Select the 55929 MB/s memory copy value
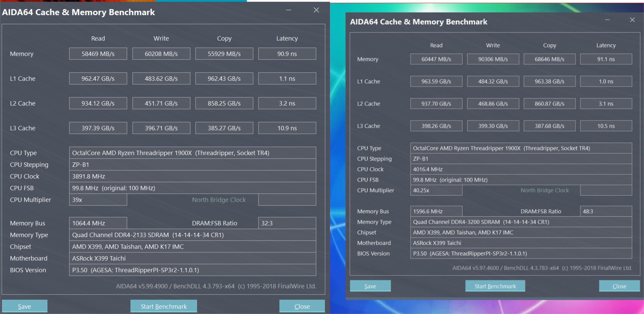This screenshot has height=314, width=644. (224, 54)
